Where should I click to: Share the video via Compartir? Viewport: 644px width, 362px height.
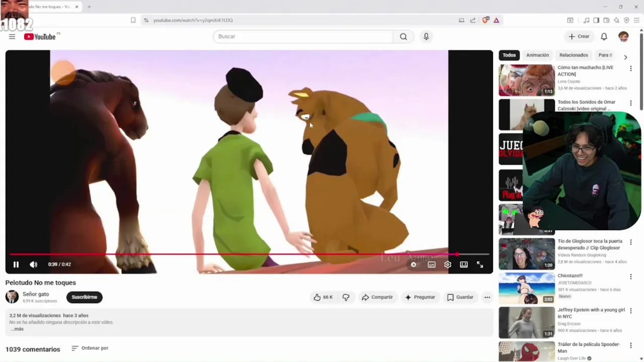click(x=377, y=297)
